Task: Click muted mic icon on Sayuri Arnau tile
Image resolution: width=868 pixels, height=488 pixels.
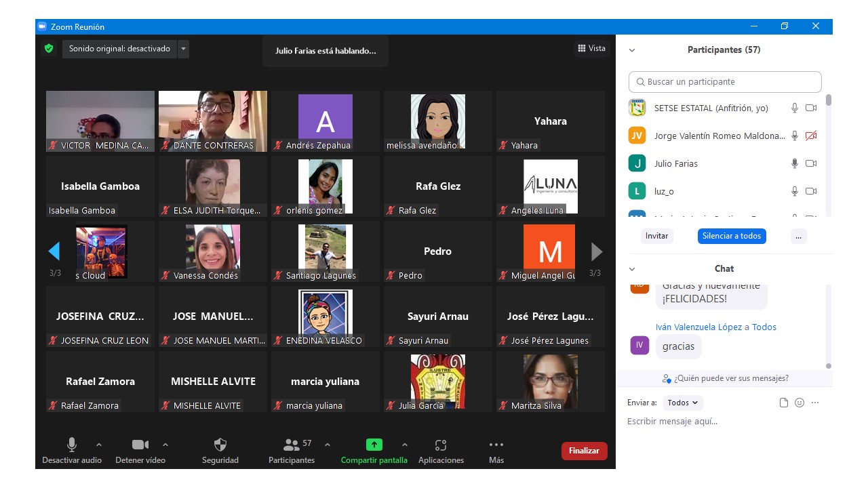Action: pyautogui.click(x=391, y=340)
